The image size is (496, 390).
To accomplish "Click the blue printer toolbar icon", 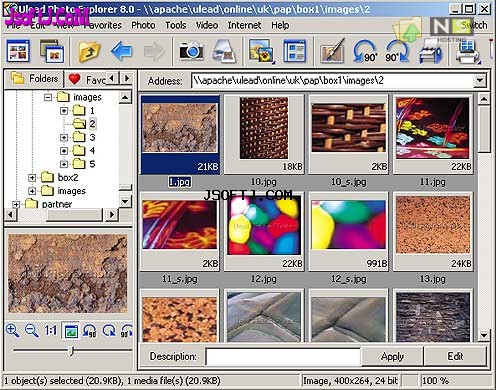I will click(430, 52).
